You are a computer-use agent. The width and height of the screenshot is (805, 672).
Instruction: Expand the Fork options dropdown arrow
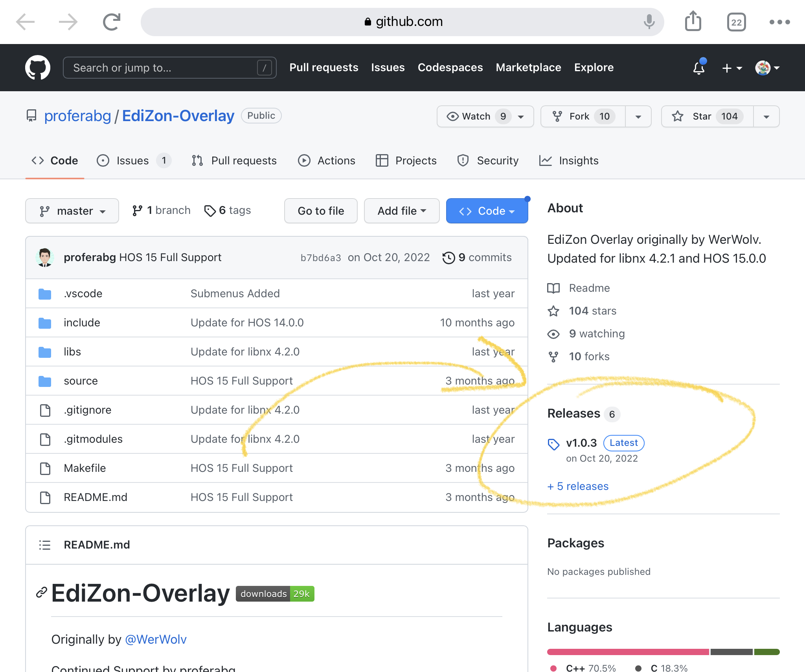coord(638,116)
